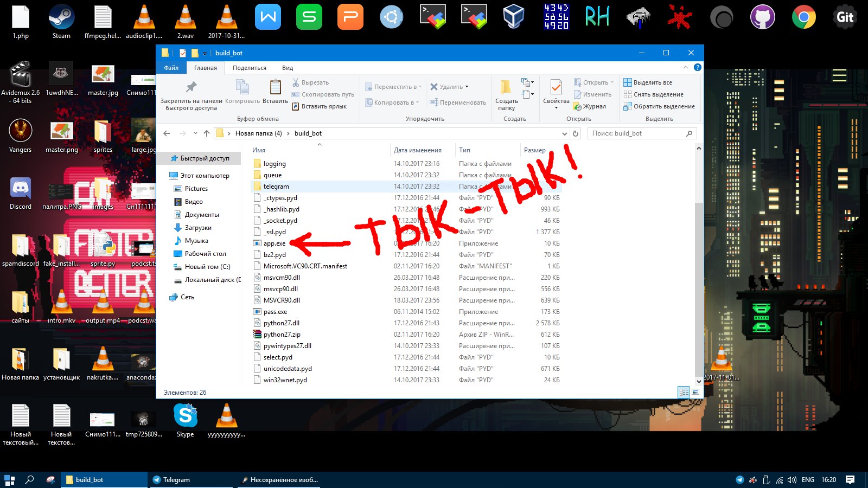Select Быстрый доступ in navigation pane
This screenshot has height=488, width=868.
pos(200,158)
